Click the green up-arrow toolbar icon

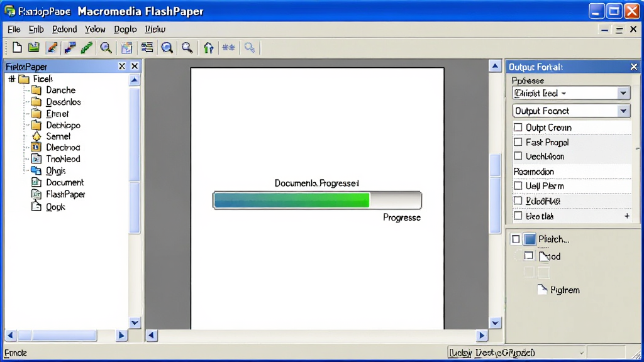pyautogui.click(x=209, y=48)
